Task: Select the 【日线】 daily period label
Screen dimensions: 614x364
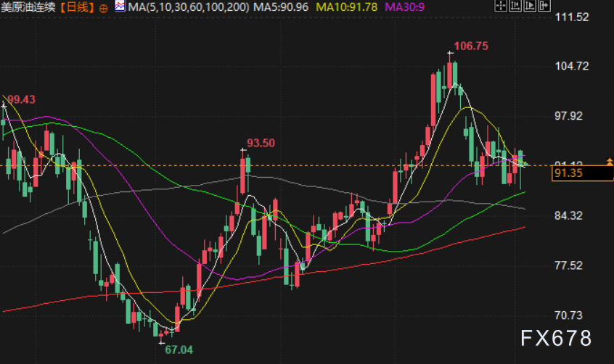Action: coord(77,7)
